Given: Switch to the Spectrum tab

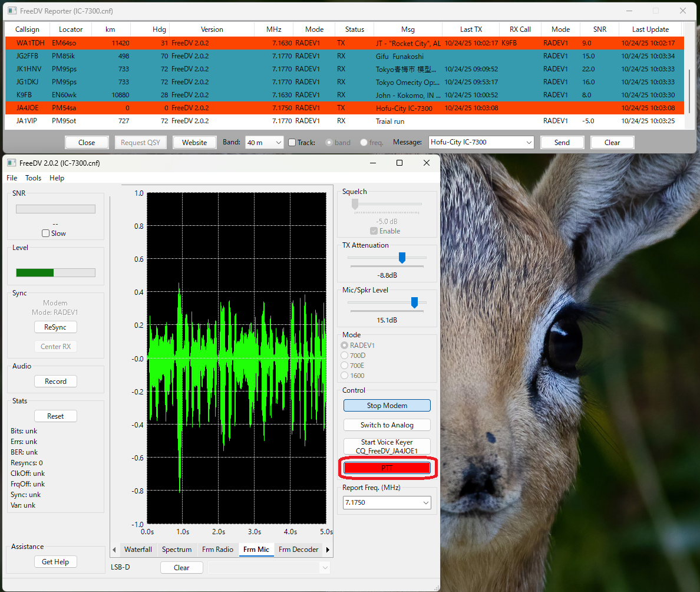Looking at the screenshot, I should tap(177, 550).
